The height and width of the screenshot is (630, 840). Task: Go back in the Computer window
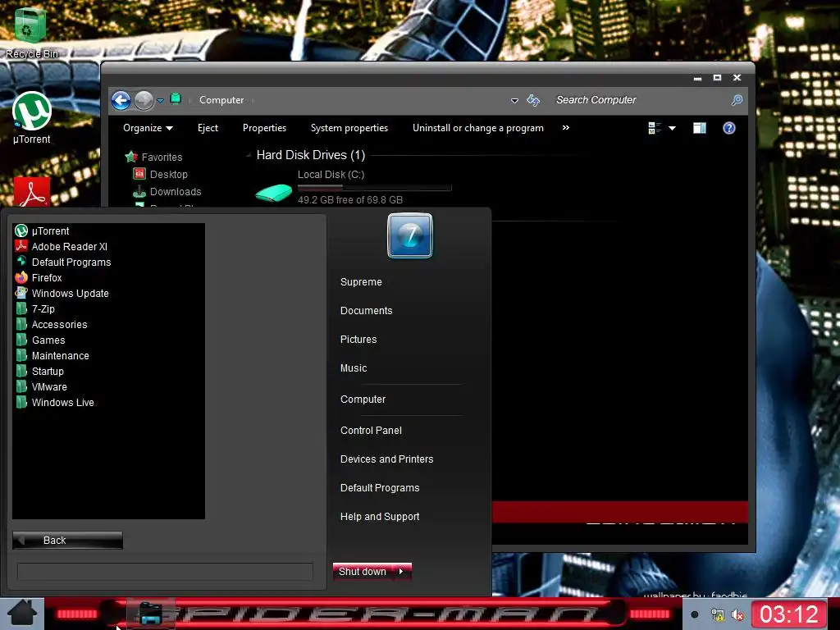click(x=121, y=100)
